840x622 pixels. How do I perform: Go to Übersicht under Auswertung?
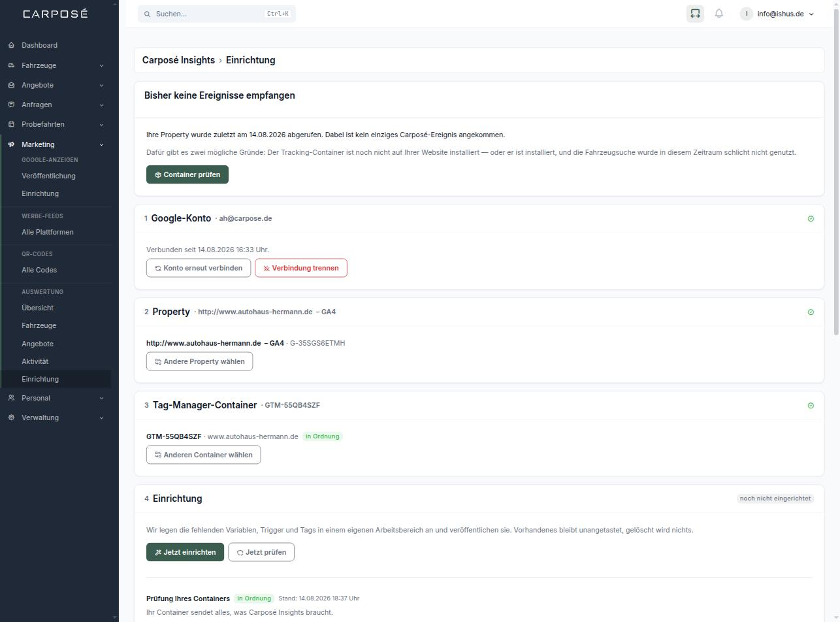coord(37,308)
